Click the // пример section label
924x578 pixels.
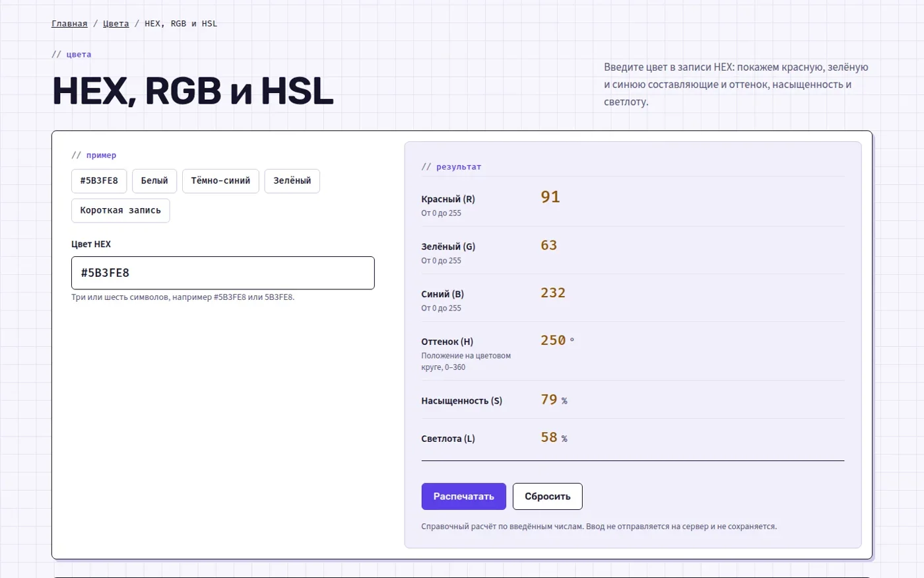94,155
